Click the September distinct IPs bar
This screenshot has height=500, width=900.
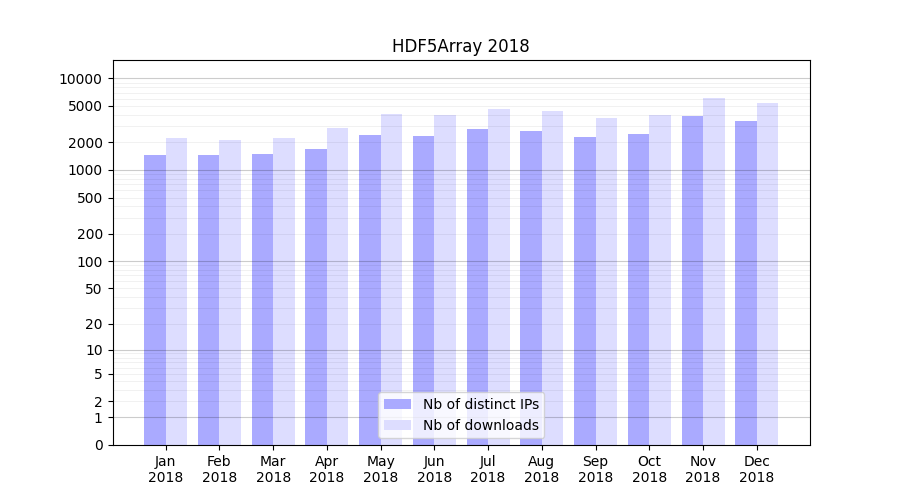[x=585, y=291]
